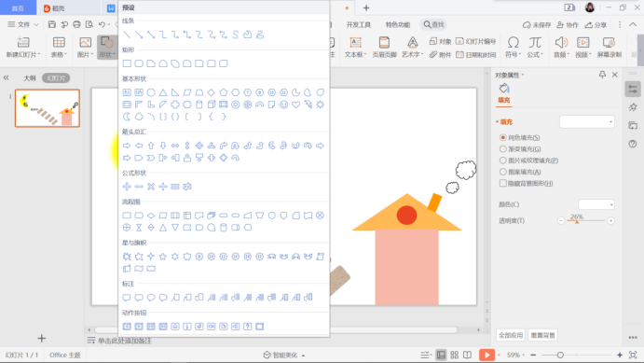The image size is (644, 363).
Task: Select the plus sign in 公式形状
Action: pyautogui.click(x=127, y=187)
